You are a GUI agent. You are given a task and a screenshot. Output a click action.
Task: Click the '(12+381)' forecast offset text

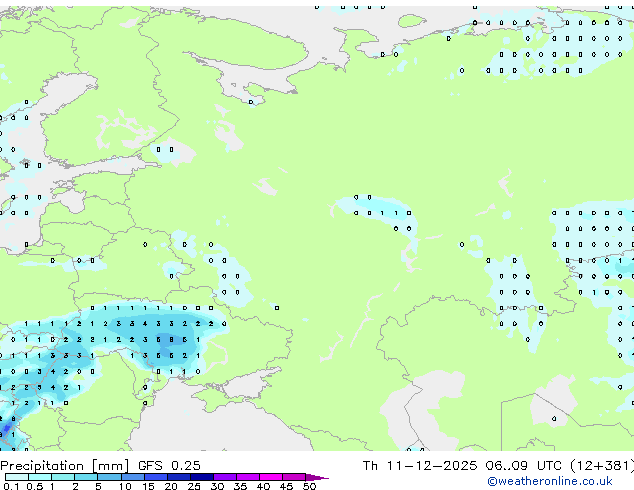point(602,466)
